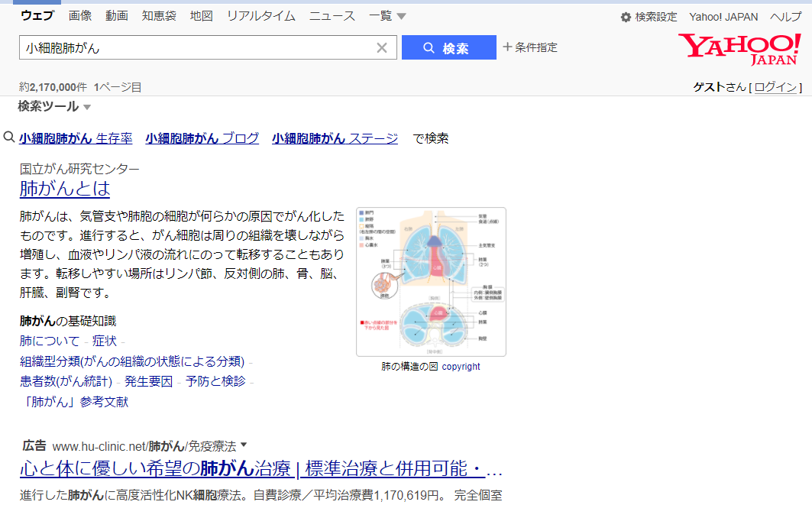The width and height of the screenshot is (812, 505).
Task: Open 検索設定 gear settings
Action: click(649, 17)
